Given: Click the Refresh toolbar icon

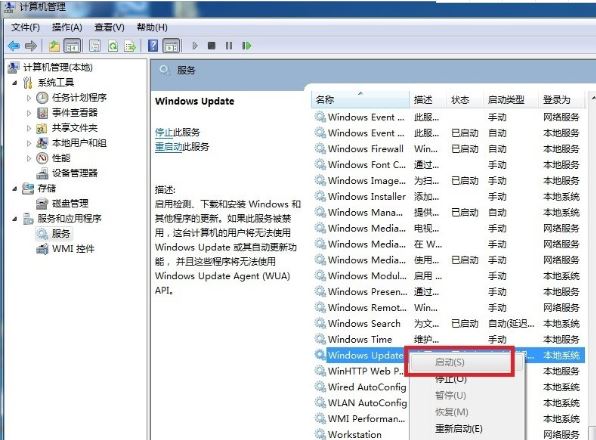Looking at the screenshot, I should (113, 46).
